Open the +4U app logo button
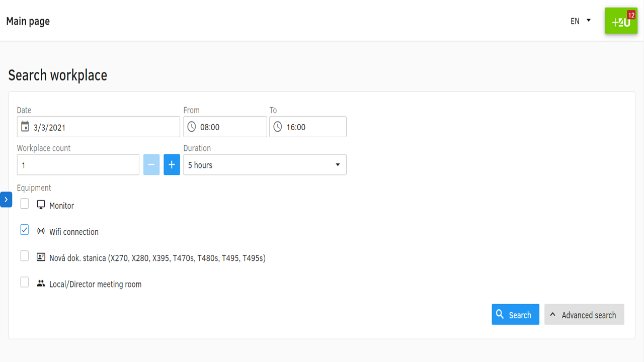The height and width of the screenshot is (362, 644). coord(621,21)
